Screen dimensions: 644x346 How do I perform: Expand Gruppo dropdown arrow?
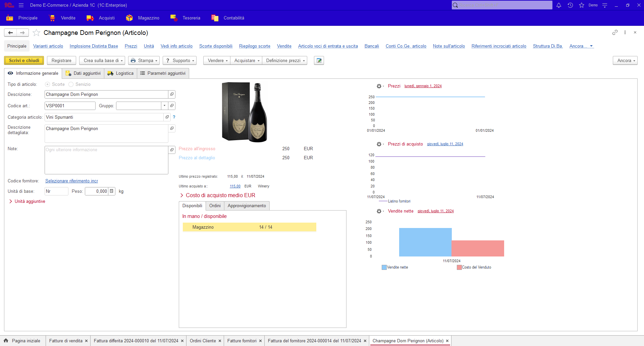click(x=164, y=106)
